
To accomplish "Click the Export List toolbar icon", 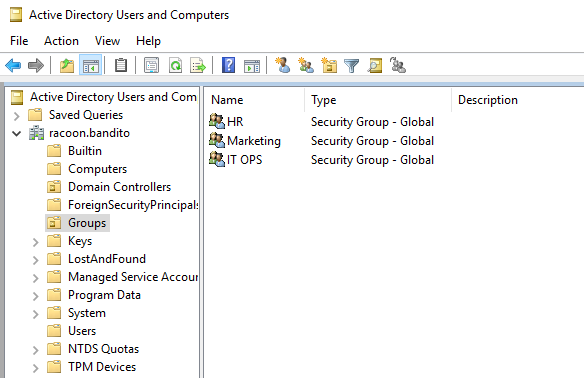I will [198, 66].
